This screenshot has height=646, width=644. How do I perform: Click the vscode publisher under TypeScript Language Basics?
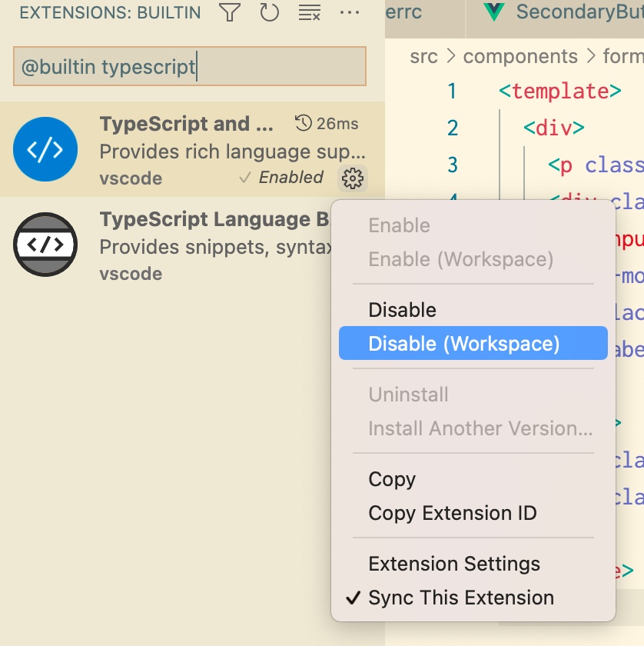[x=131, y=274]
